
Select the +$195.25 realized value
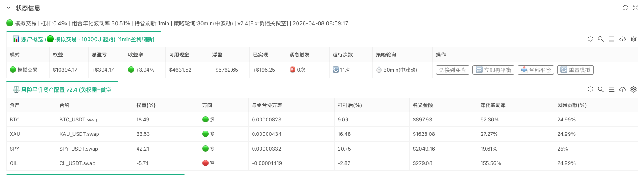[x=264, y=70]
